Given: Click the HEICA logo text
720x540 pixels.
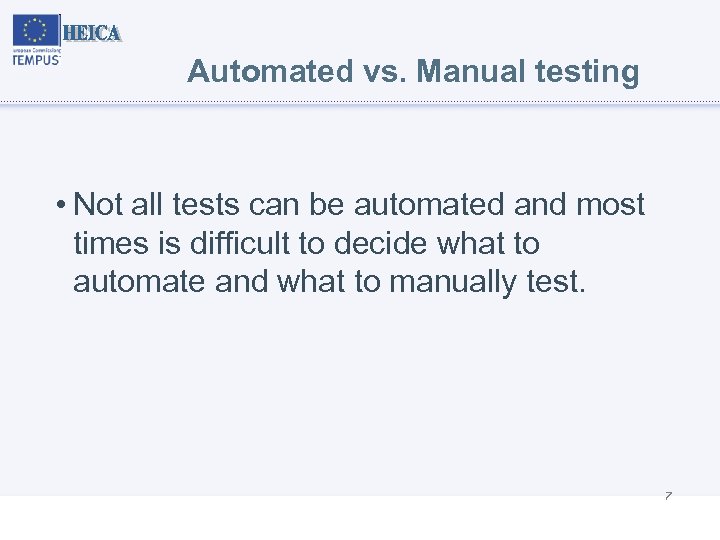Looking at the screenshot, I should point(92,33).
